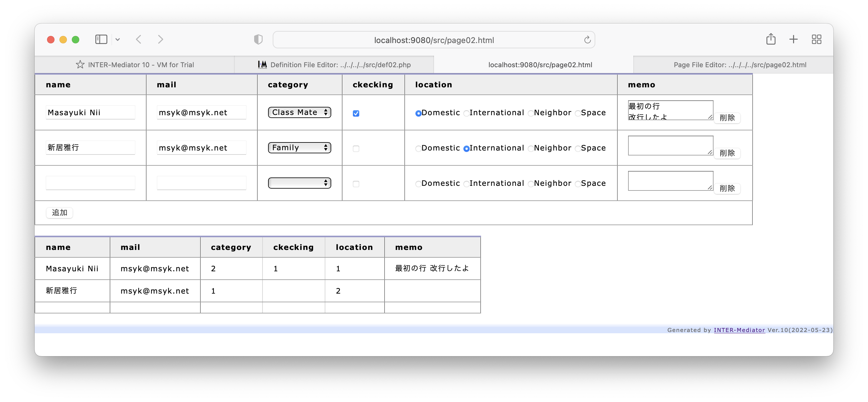The width and height of the screenshot is (868, 402).
Task: Select Domestic radio in 新居雅行 row
Action: click(418, 149)
